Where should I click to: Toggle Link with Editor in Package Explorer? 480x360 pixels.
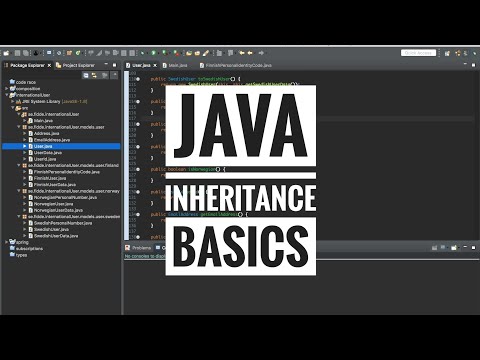click(94, 75)
